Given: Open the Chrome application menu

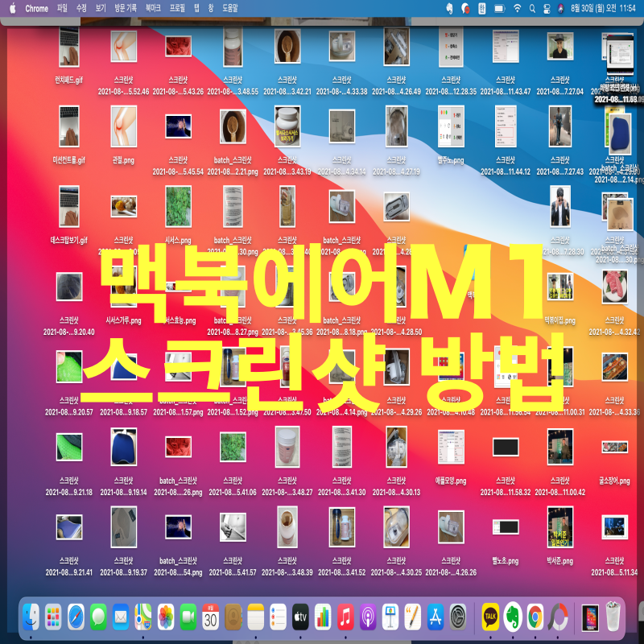Looking at the screenshot, I should [36, 8].
